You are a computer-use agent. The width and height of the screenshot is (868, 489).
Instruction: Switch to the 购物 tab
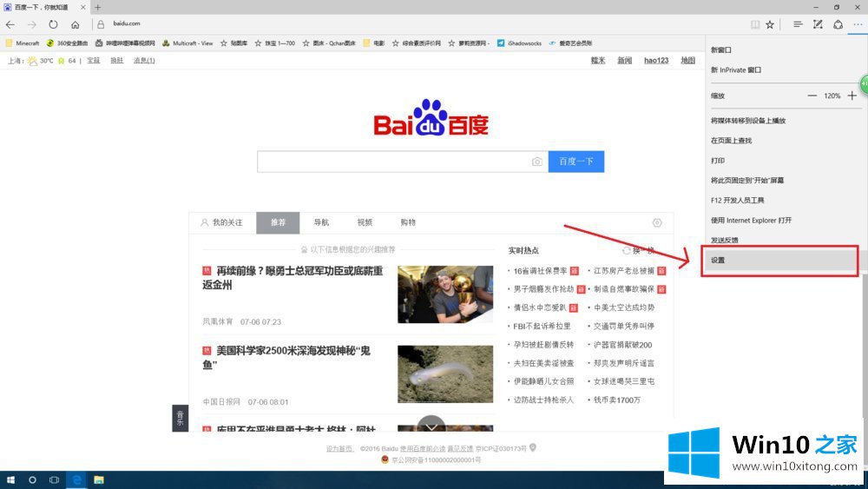[408, 222]
